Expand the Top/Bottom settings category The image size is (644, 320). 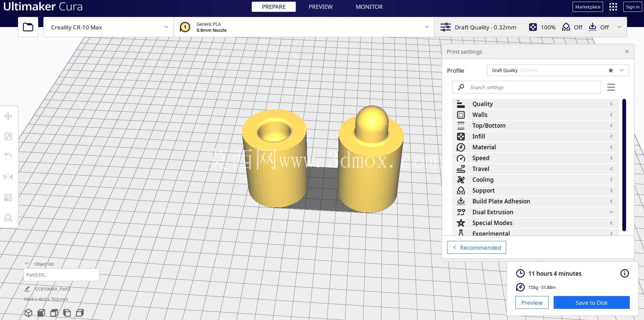535,126
